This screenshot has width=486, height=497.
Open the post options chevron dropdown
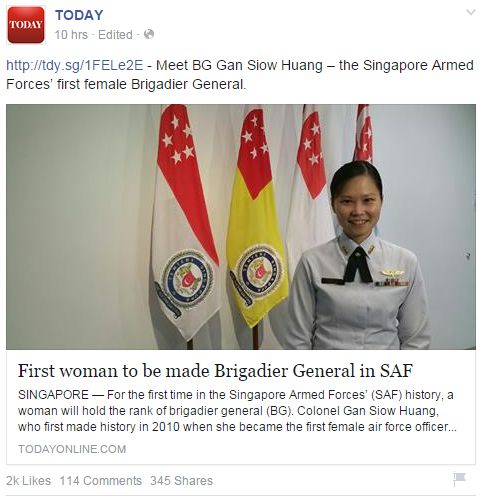[x=471, y=13]
